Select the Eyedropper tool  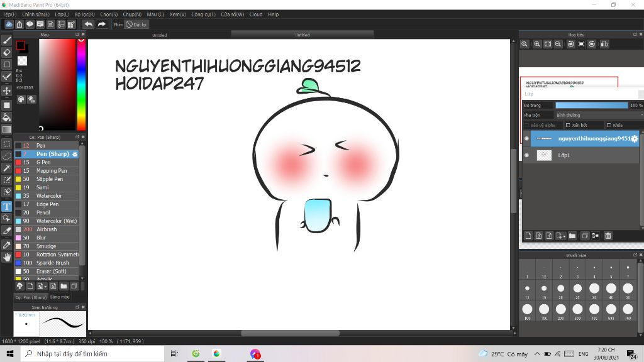6,245
